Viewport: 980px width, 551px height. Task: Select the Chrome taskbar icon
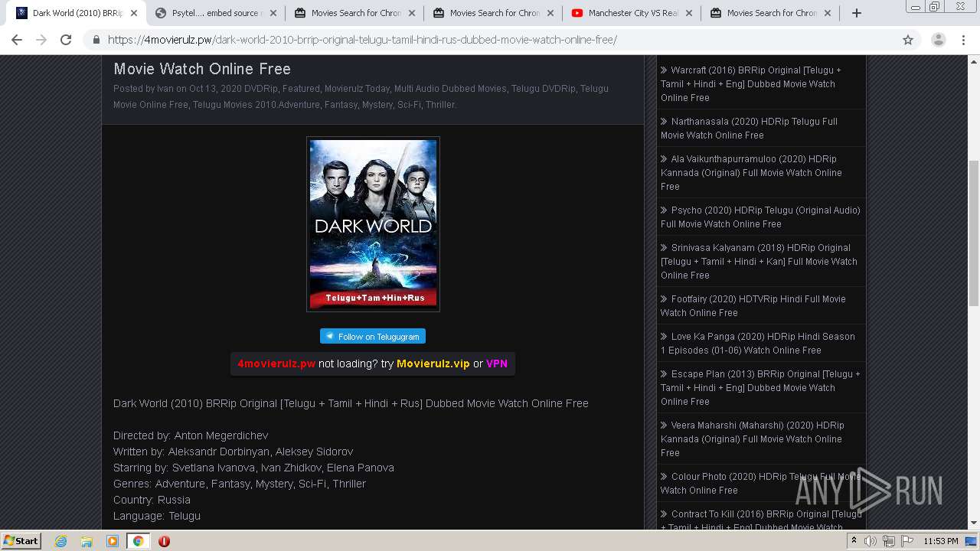pos(139,541)
